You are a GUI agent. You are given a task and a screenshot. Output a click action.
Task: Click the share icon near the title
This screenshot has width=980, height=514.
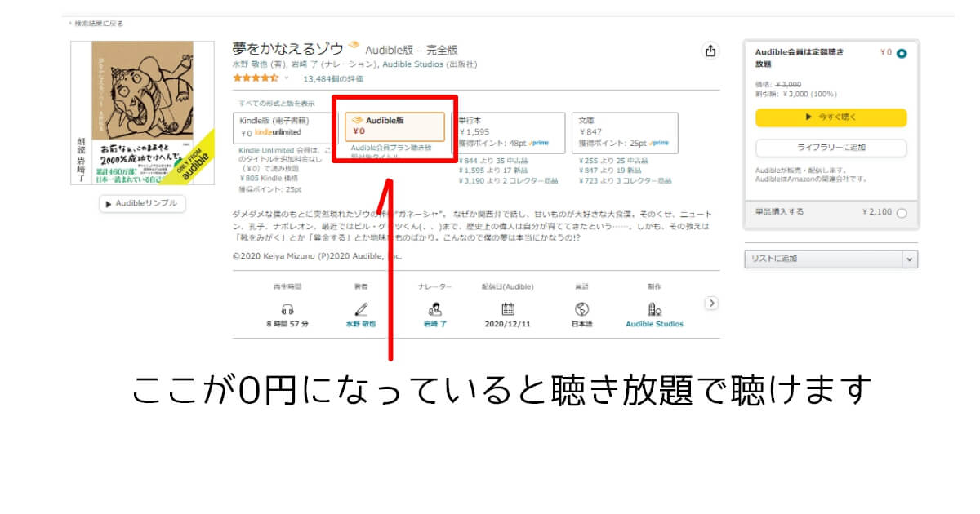(x=710, y=51)
